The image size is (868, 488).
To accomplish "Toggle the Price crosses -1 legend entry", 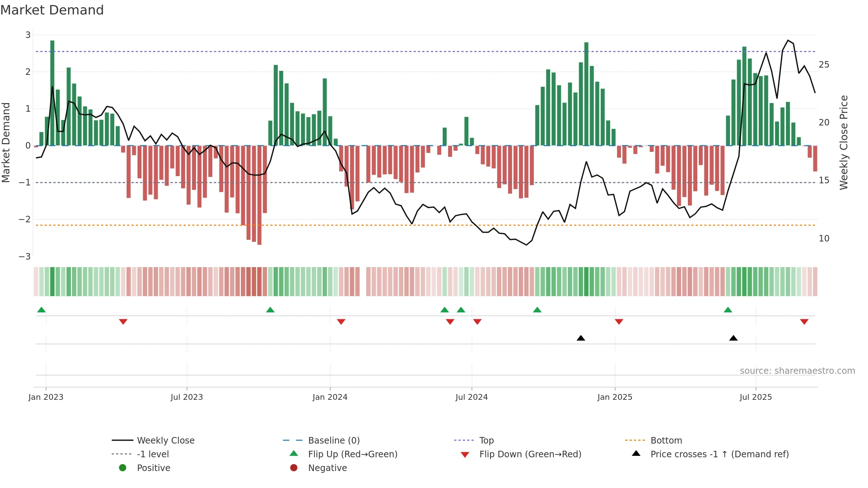I will click(710, 454).
